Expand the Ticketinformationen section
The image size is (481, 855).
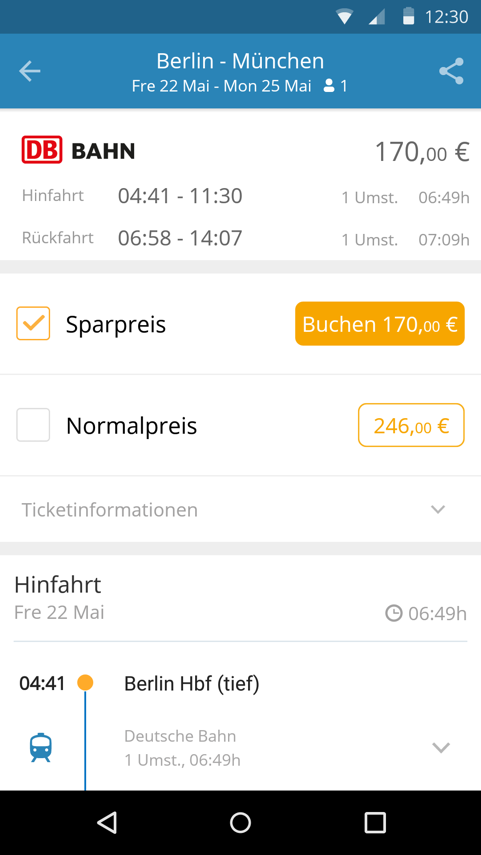[x=240, y=509]
